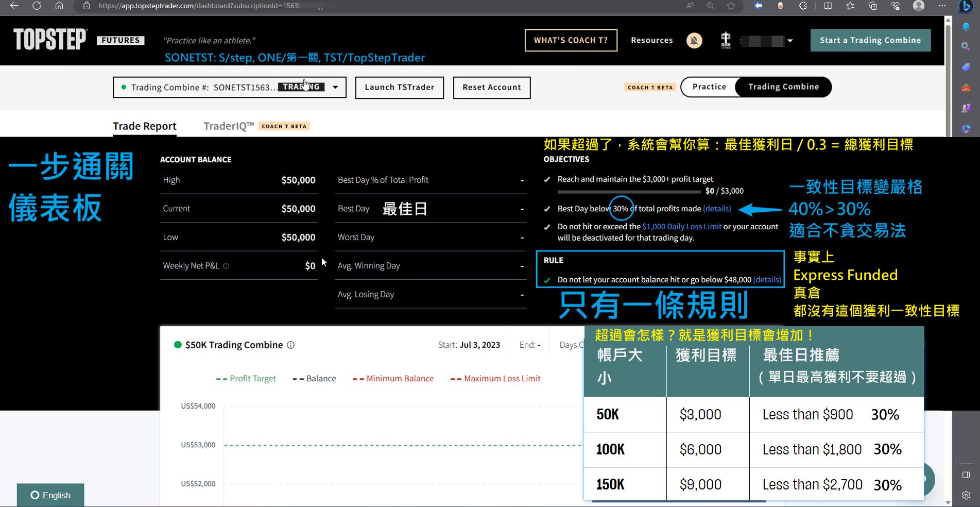Open the Favorites list icon

(x=850, y=6)
